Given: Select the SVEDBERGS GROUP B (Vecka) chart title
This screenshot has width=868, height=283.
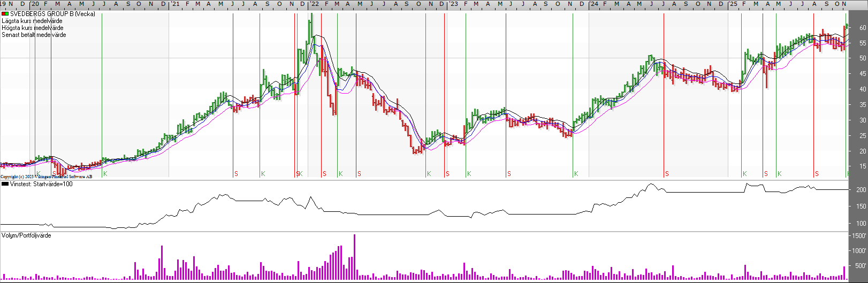Looking at the screenshot, I should tap(52, 14).
